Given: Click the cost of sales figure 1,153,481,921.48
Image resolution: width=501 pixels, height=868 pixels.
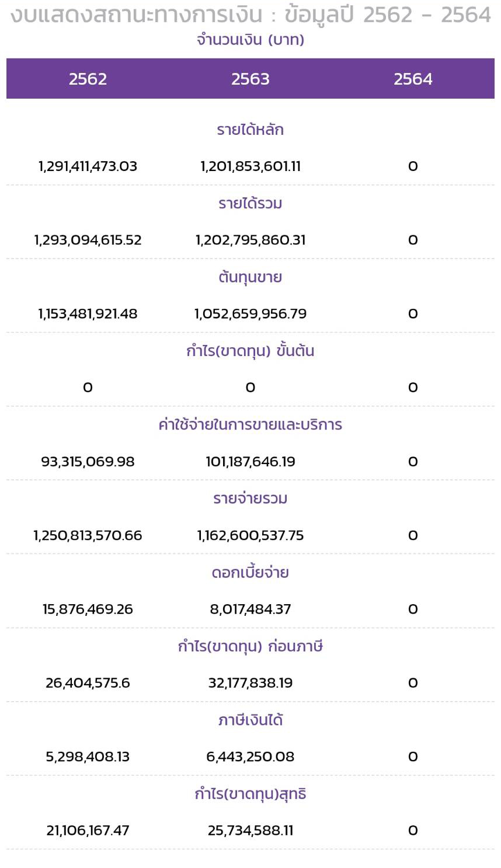Looking at the screenshot, I should click(88, 314).
